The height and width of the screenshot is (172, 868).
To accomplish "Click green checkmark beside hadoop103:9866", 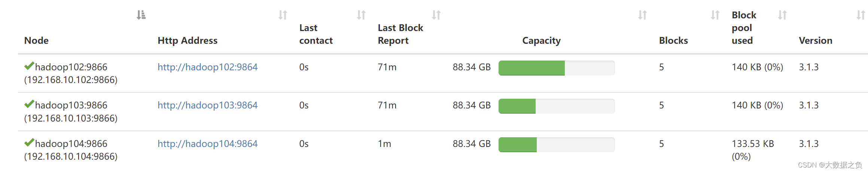I will pyautogui.click(x=29, y=104).
